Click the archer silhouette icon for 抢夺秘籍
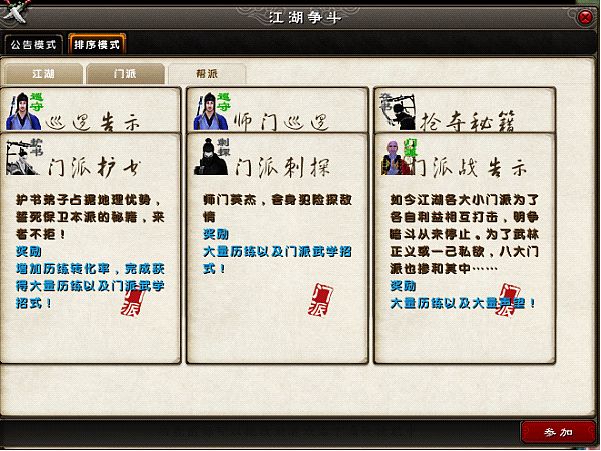 point(397,112)
